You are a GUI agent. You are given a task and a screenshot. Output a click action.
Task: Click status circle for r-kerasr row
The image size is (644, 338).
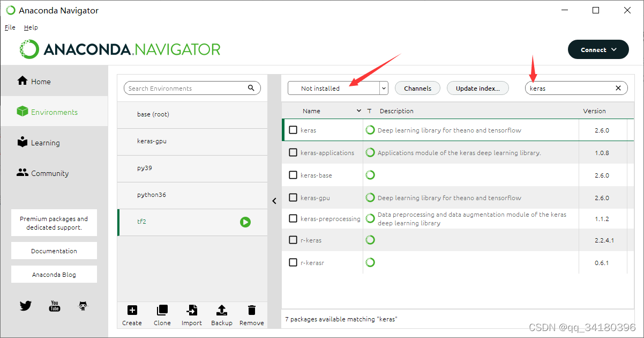pos(370,262)
